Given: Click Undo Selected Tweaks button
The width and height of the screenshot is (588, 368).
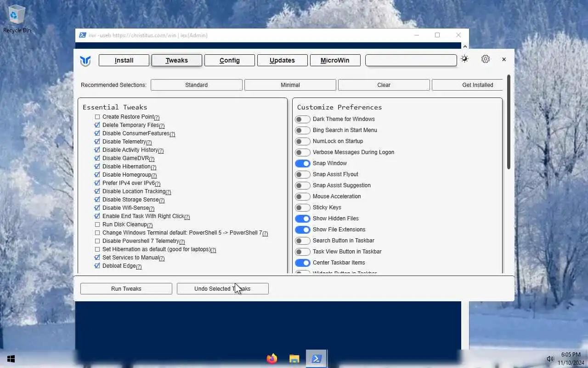Looking at the screenshot, I should 223,289.
